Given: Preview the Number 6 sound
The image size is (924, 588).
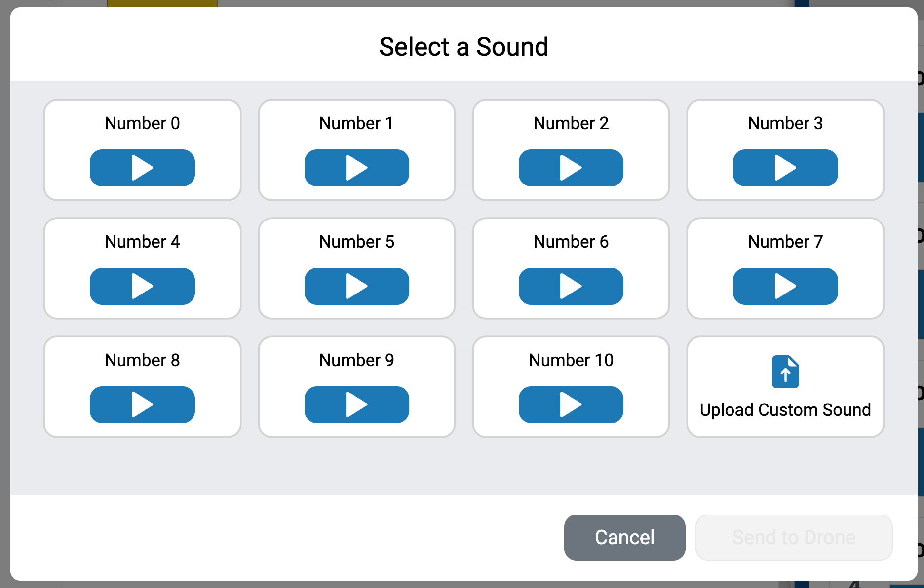Looking at the screenshot, I should (571, 286).
